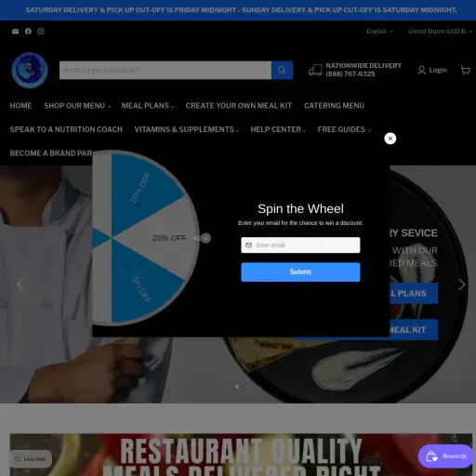Expand the English language selector

[x=379, y=32]
